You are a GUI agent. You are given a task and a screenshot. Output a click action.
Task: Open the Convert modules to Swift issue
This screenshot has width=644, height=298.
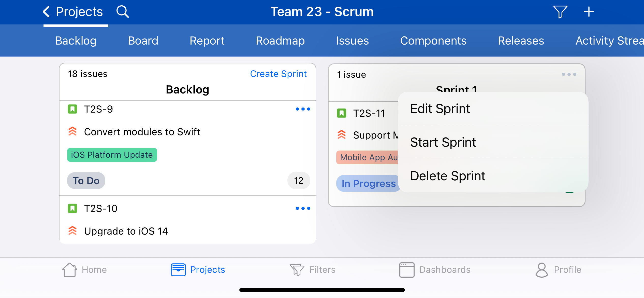pyautogui.click(x=142, y=132)
